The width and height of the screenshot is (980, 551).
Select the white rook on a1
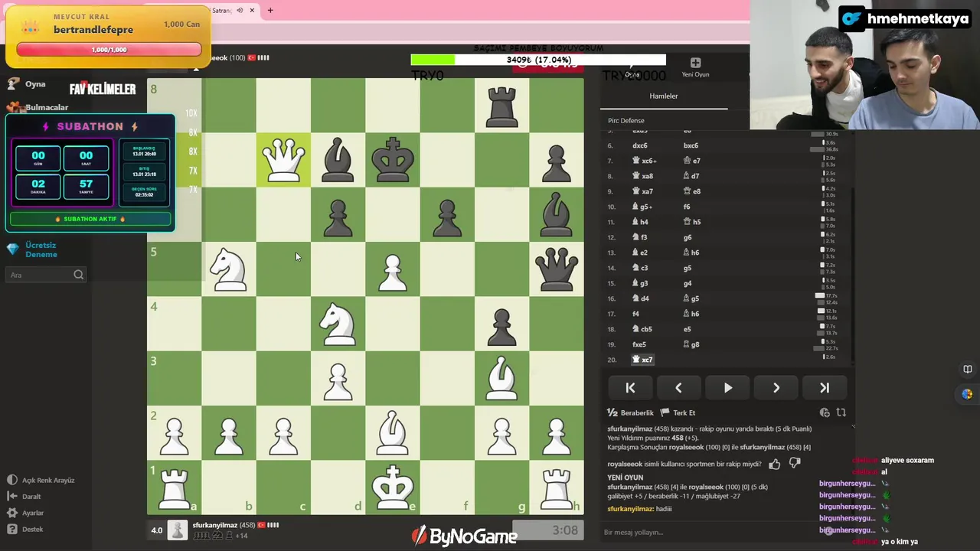click(x=175, y=487)
